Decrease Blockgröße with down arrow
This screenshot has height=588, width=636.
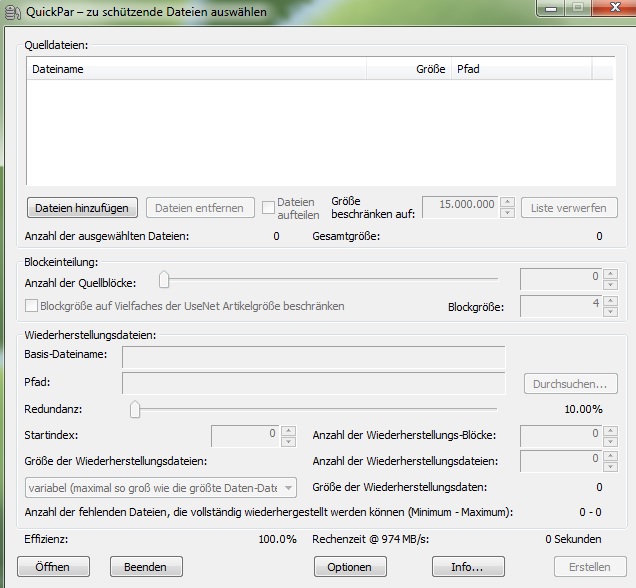(x=610, y=312)
